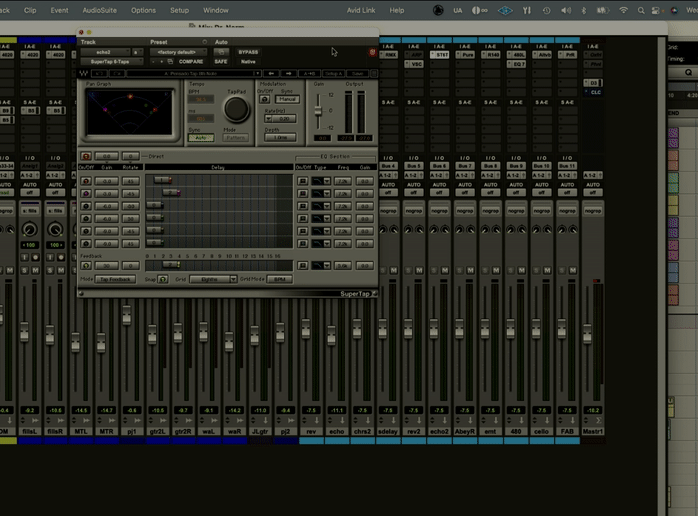Click the BPM tempo value field
This screenshot has height=516, width=698.
tap(201, 99)
